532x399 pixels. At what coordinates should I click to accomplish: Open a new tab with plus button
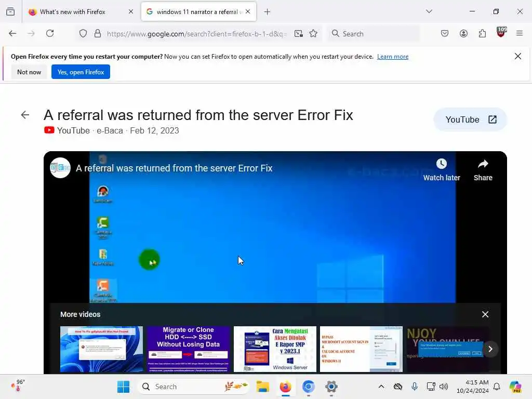267,12
